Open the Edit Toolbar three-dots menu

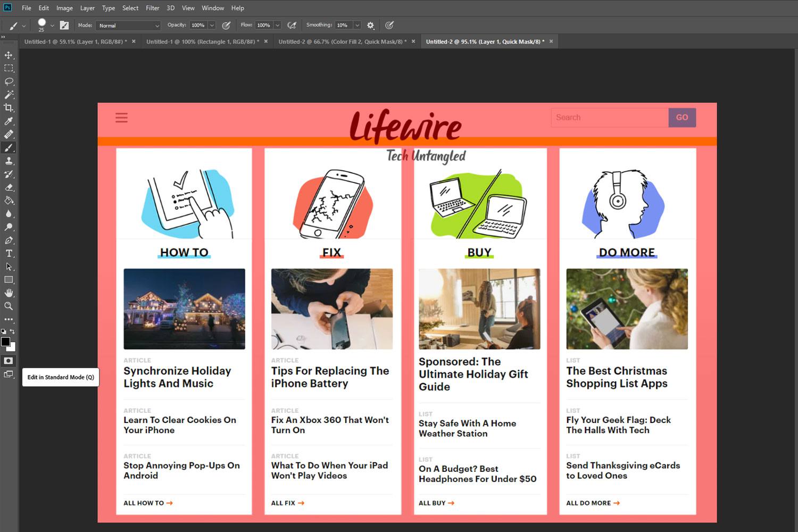pos(9,320)
